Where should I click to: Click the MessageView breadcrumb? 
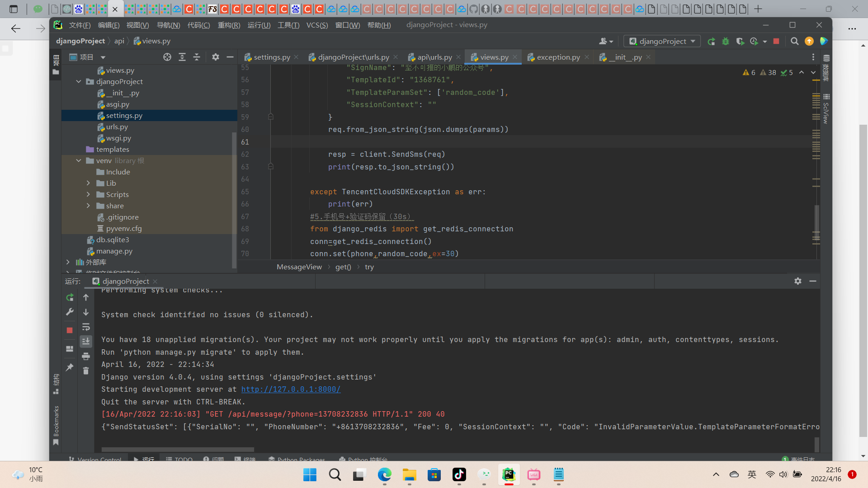coord(299,267)
